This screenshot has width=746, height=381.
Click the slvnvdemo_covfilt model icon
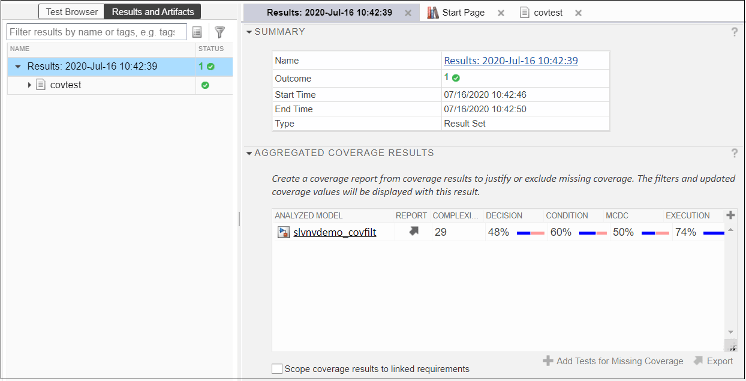coord(284,232)
